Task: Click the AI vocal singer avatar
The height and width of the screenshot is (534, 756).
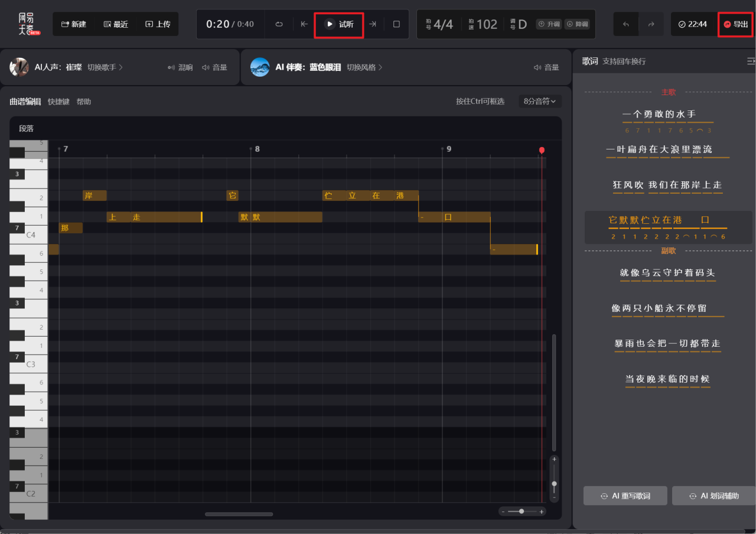Action: pos(19,67)
